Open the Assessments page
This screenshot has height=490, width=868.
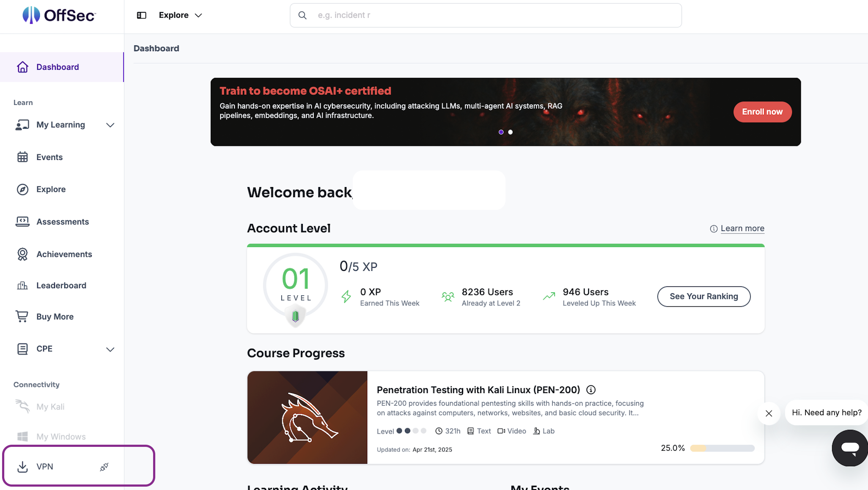63,222
